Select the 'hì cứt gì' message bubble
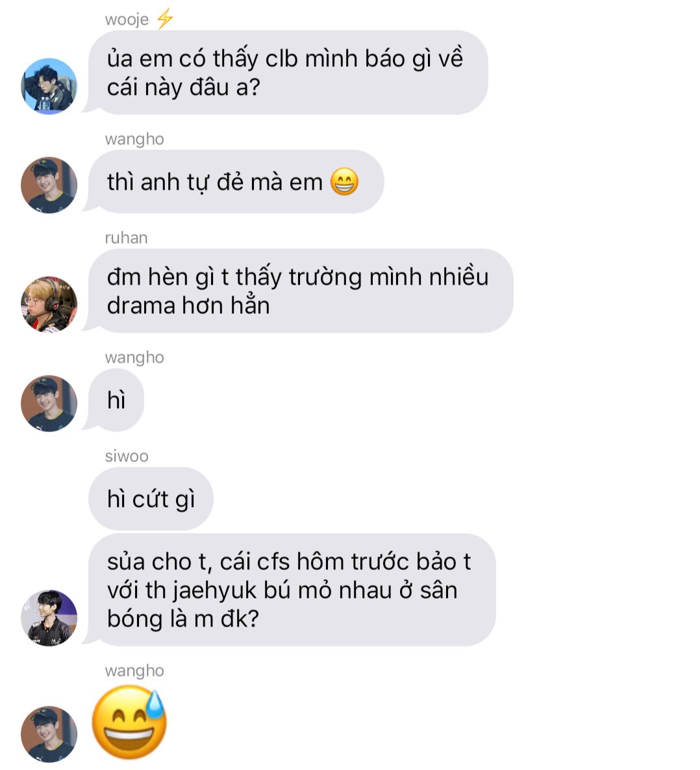700x770 pixels. click(x=151, y=499)
